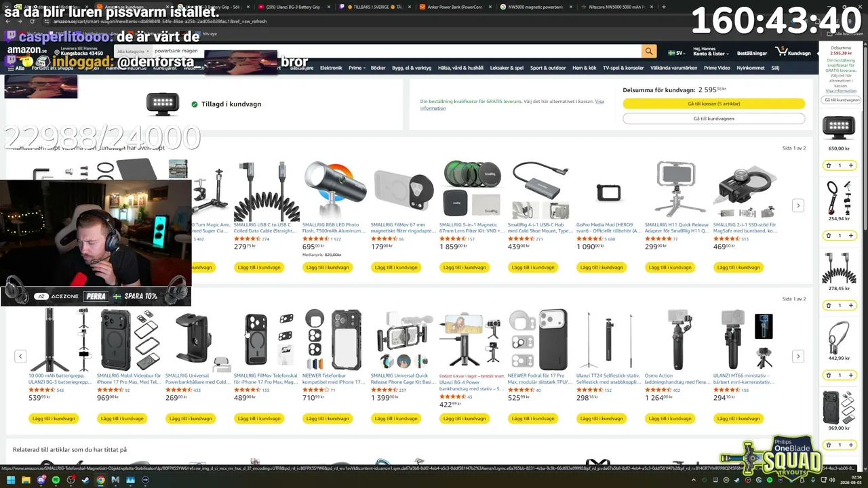Open Leksaker & spel category
Image resolution: width=868 pixels, height=488 pixels.
507,68
